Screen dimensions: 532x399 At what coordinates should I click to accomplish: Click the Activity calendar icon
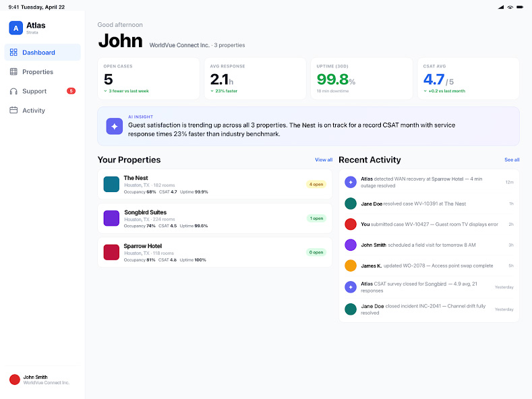click(13, 111)
